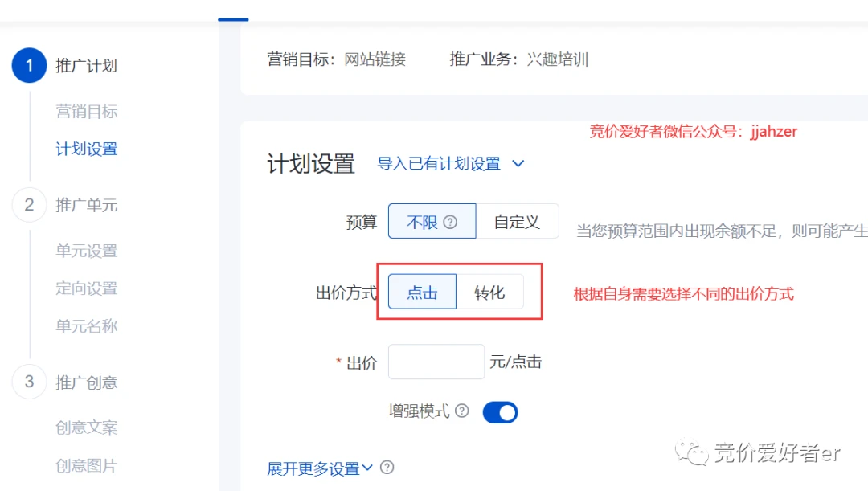
Task: Jump to 创意文案 sidebar link
Action: point(87,428)
